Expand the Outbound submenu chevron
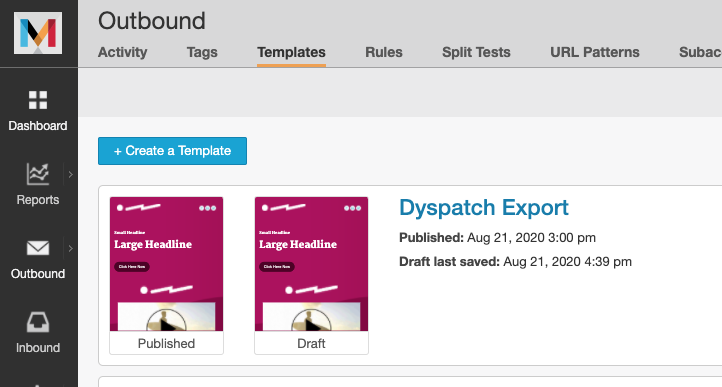Image resolution: width=722 pixels, height=387 pixels. tap(70, 248)
